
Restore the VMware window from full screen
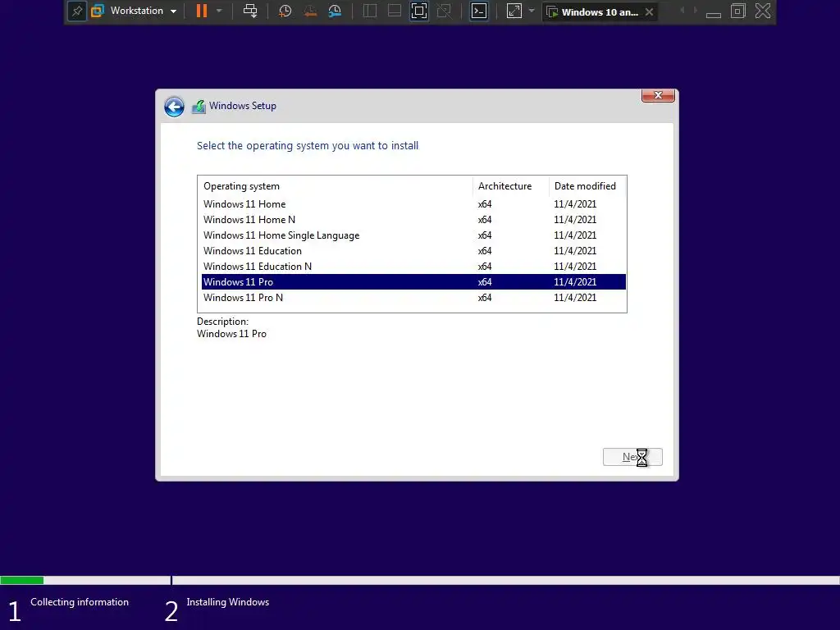pos(738,11)
